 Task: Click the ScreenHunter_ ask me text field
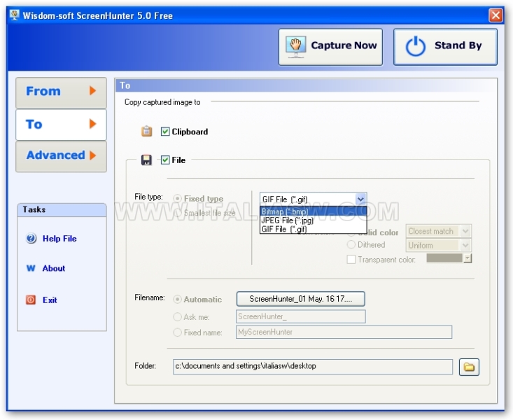(x=301, y=316)
